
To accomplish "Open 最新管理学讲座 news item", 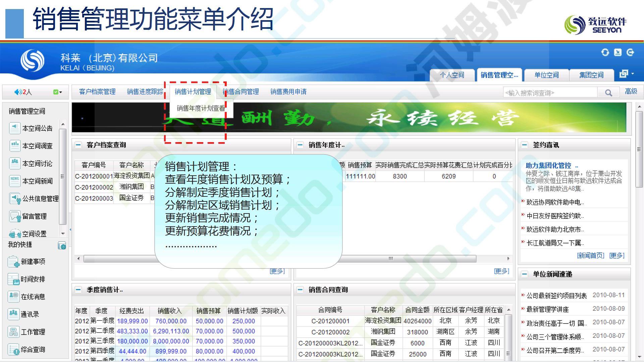I will point(547,309).
